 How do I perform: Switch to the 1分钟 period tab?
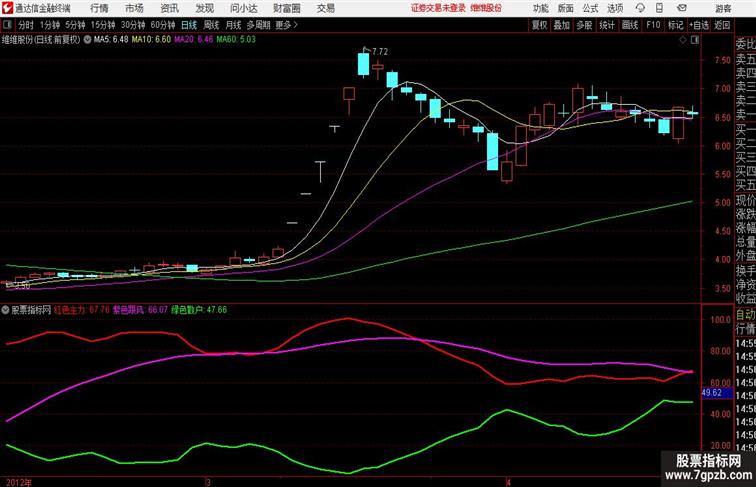50,25
